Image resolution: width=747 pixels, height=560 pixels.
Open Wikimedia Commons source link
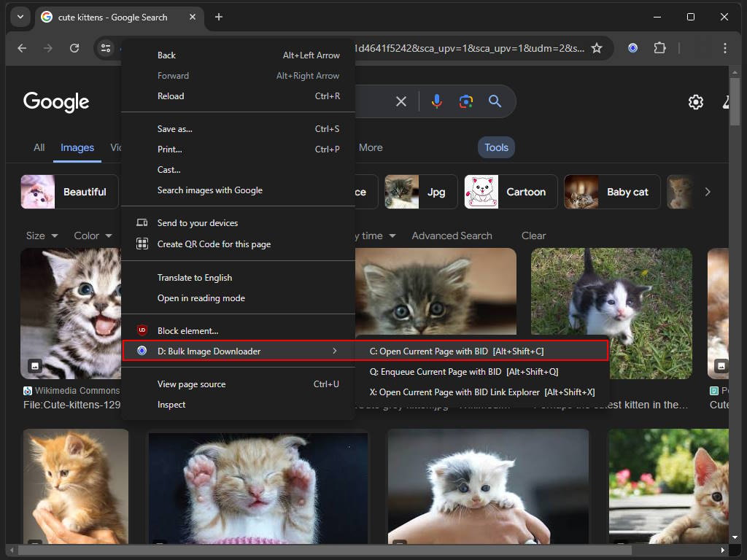point(72,391)
